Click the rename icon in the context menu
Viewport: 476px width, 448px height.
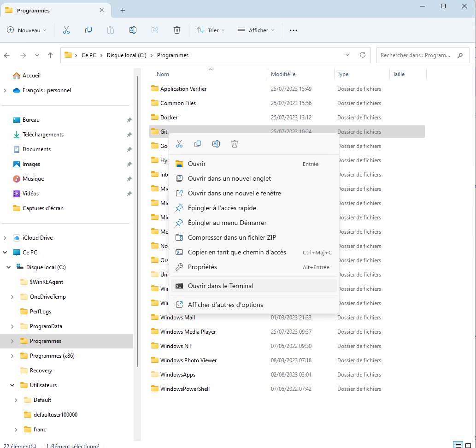tap(216, 144)
